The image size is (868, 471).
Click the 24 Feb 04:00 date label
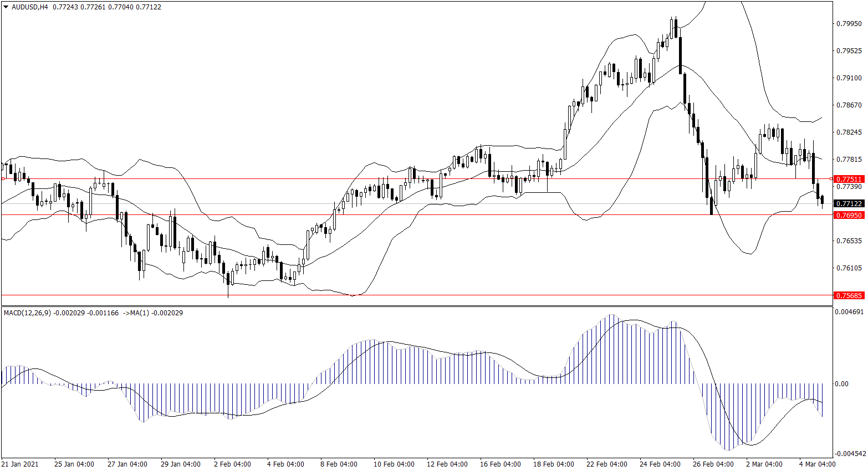point(660,464)
